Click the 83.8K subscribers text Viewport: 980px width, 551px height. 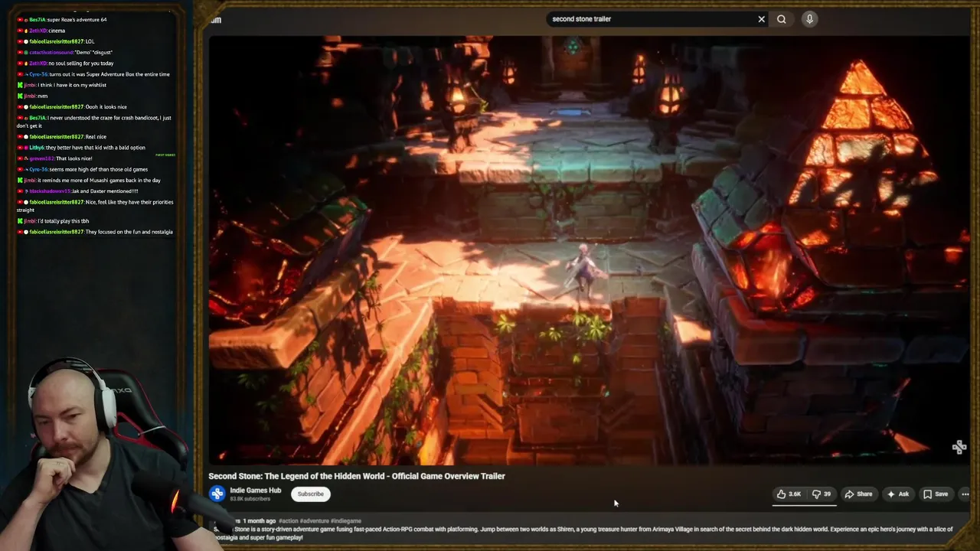(250, 499)
